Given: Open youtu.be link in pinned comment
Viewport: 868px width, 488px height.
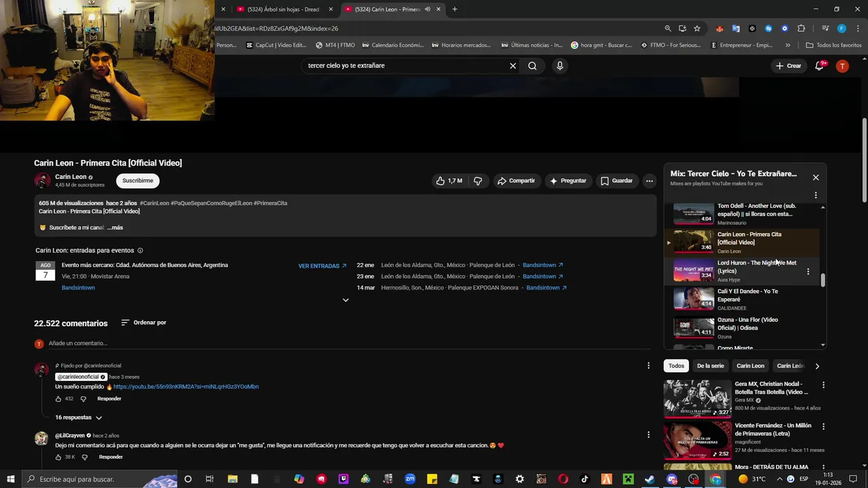Looking at the screenshot, I should coord(186,386).
